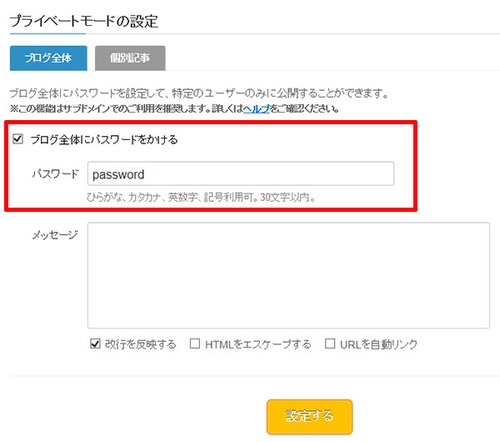Click the word password in the field

pos(118,175)
